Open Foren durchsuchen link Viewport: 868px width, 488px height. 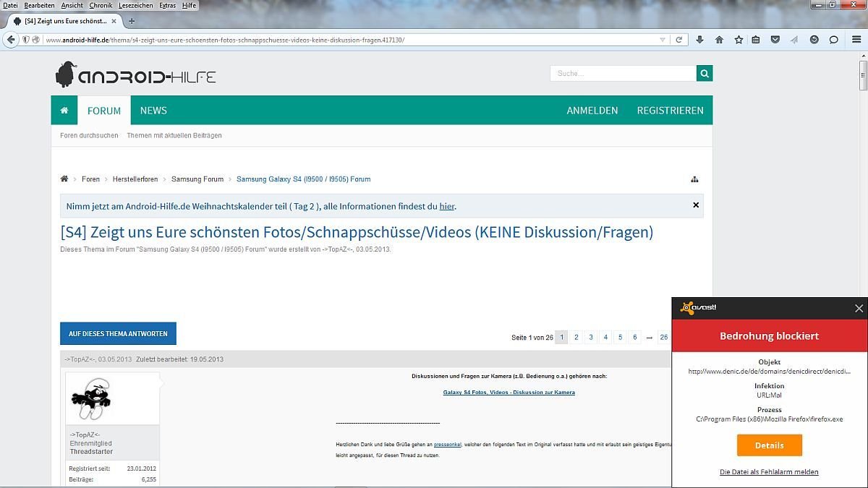pyautogui.click(x=89, y=135)
